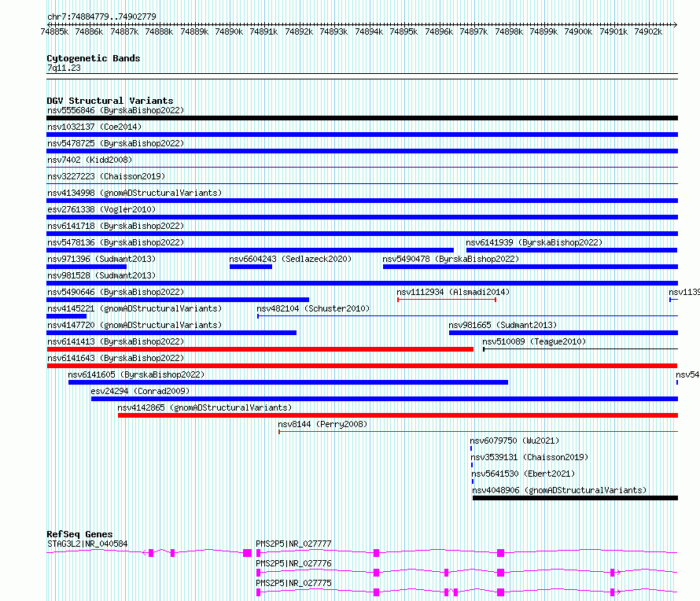Image resolution: width=700 pixels, height=601 pixels.
Task: Click esv24294 (Conrad2009) variant label
Action: click(140, 391)
